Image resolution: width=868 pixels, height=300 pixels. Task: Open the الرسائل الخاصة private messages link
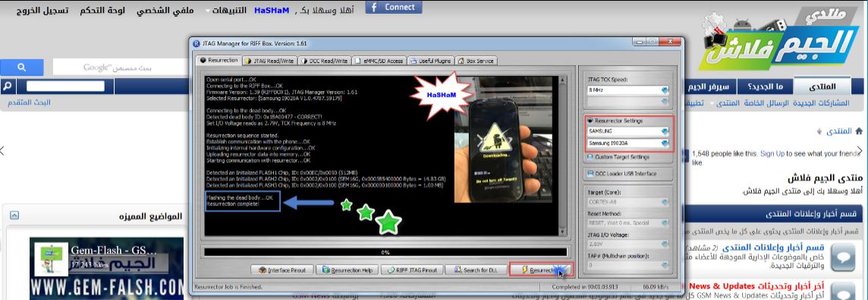766,103
